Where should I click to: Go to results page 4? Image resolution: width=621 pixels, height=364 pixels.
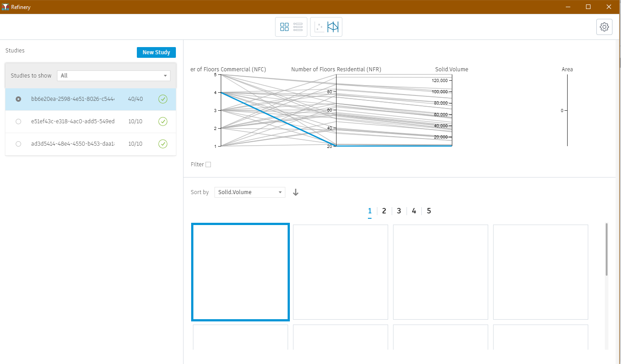tap(414, 211)
